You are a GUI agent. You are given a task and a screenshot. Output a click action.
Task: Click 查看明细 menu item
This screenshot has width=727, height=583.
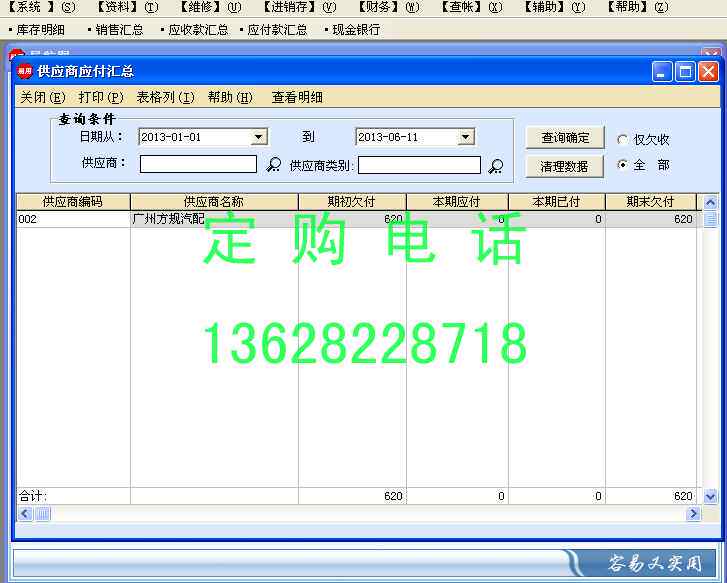(297, 97)
